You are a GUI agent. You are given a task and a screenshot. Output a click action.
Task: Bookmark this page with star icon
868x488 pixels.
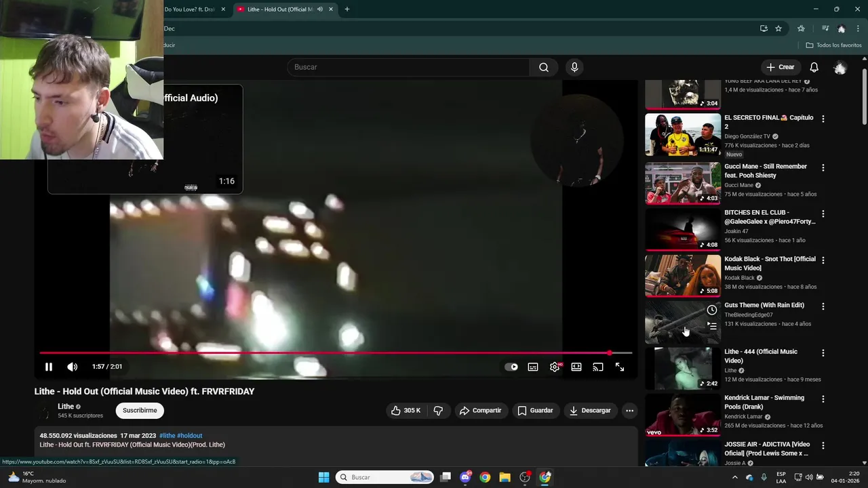[778, 28]
